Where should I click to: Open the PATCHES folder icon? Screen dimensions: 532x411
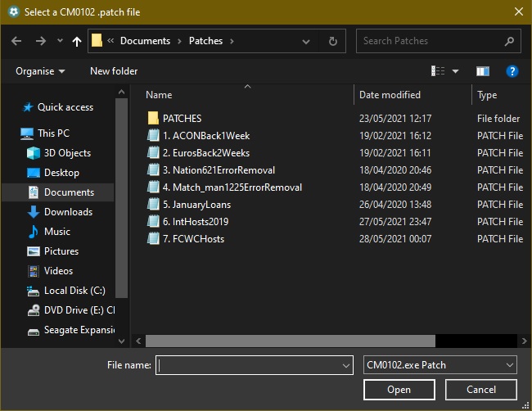(x=153, y=118)
